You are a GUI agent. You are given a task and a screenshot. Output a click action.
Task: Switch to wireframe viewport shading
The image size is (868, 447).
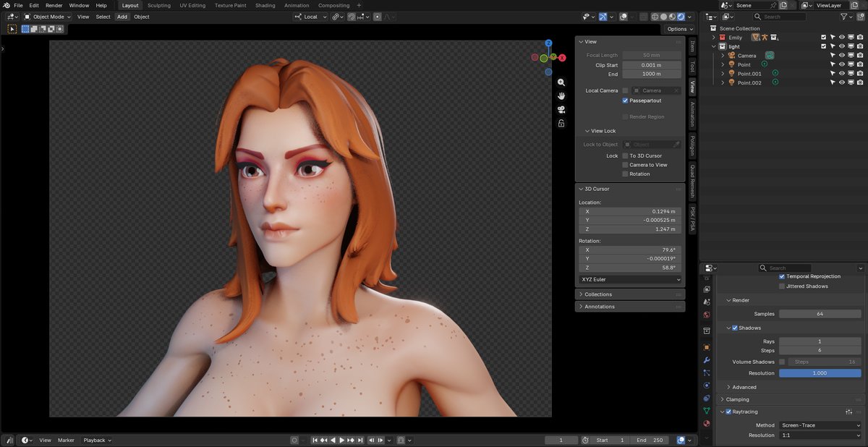click(x=655, y=17)
